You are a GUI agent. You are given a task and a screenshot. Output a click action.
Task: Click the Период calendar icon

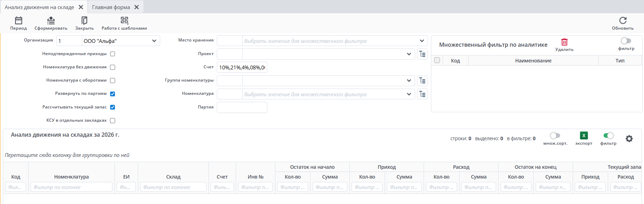pyautogui.click(x=18, y=21)
